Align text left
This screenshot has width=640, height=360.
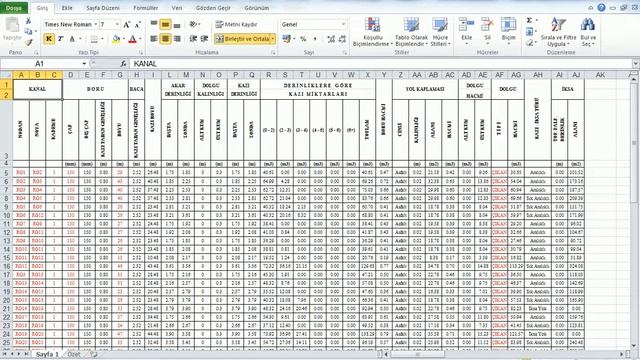154,39
